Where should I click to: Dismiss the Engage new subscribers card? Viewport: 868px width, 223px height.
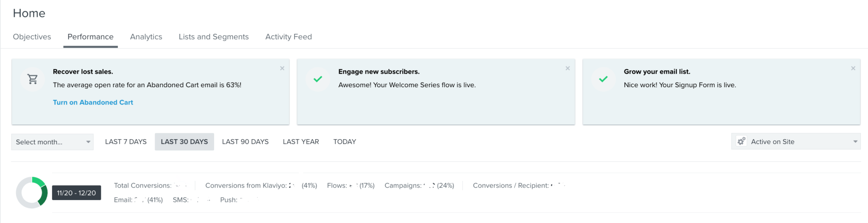(x=568, y=68)
